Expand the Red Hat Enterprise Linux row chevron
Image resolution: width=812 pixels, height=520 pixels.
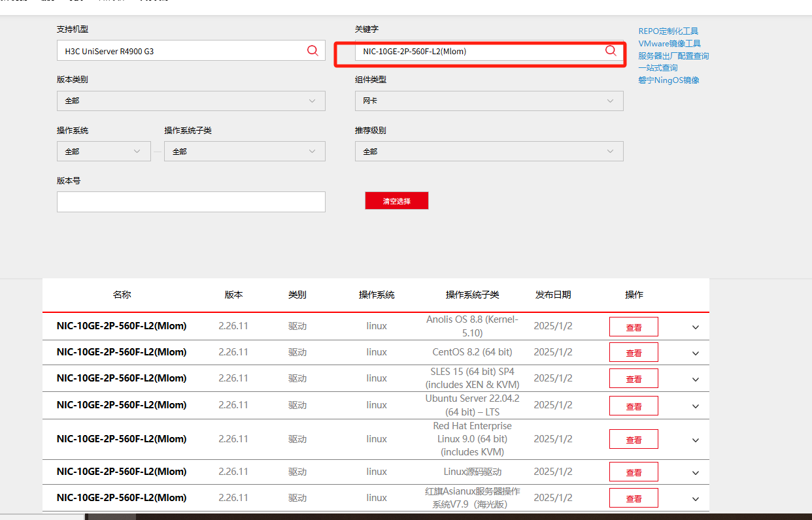[x=696, y=440]
